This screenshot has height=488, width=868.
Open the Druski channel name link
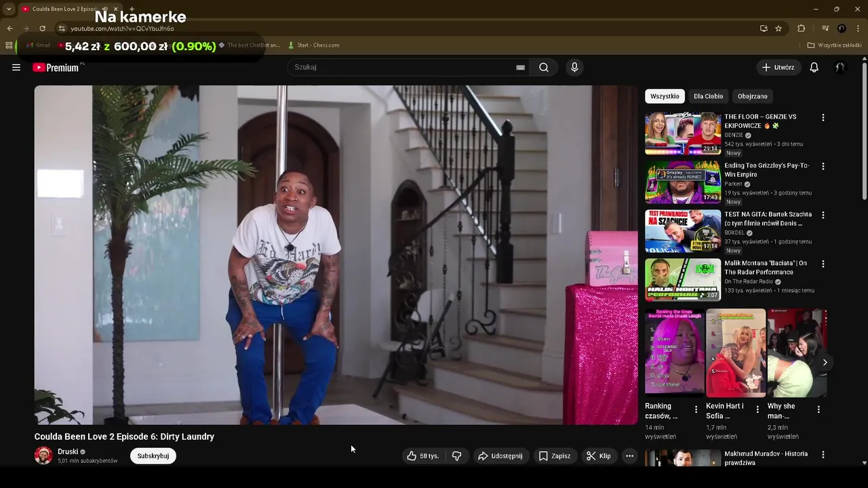click(x=68, y=451)
